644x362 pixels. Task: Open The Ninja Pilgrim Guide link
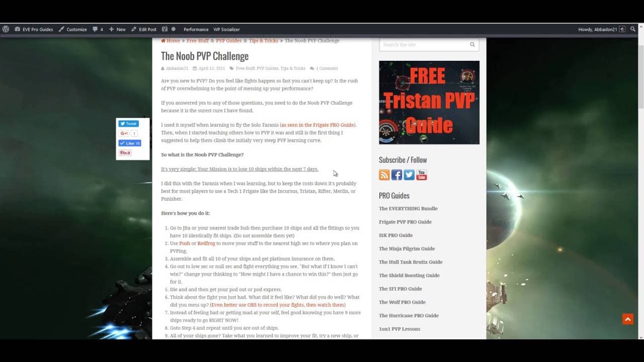pyautogui.click(x=407, y=249)
